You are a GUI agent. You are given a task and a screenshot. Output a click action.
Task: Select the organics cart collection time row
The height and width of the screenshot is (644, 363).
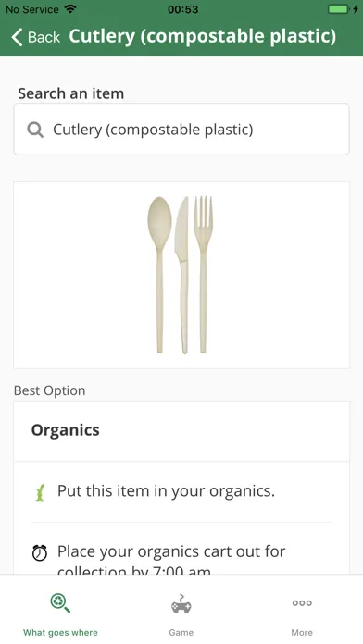pyautogui.click(x=181, y=552)
